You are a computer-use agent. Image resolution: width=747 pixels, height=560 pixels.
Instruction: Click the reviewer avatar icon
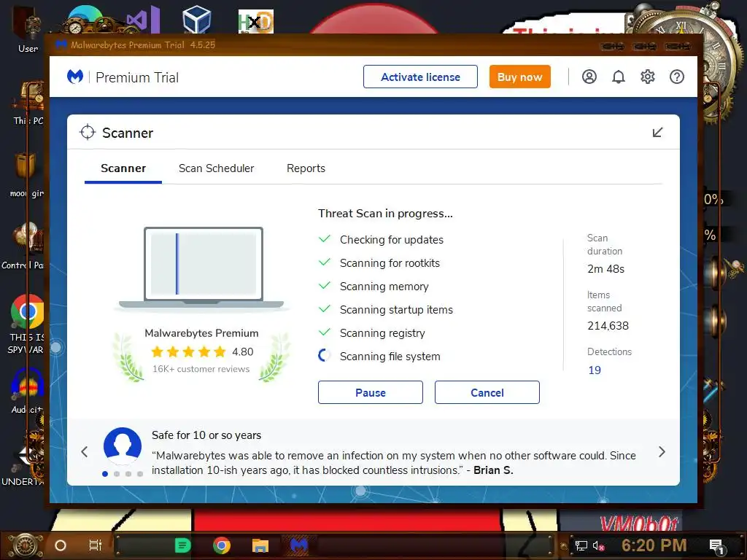coord(123,446)
